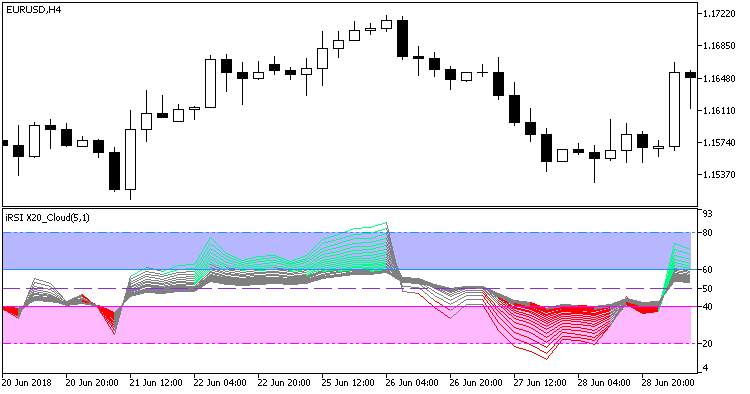Click the 26 Jun 20:00 time label

(x=476, y=383)
